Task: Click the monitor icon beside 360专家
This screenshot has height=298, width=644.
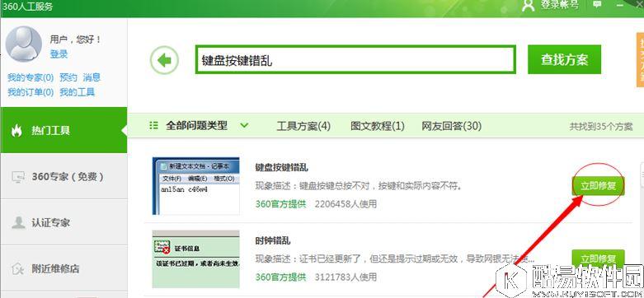Action: pos(18,177)
